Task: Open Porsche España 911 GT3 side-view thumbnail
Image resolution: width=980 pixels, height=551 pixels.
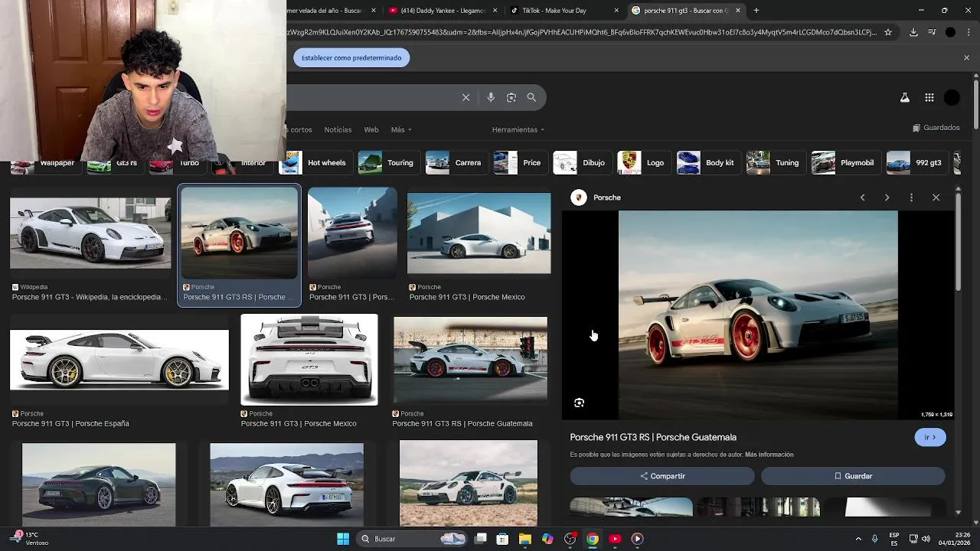Action: point(119,360)
